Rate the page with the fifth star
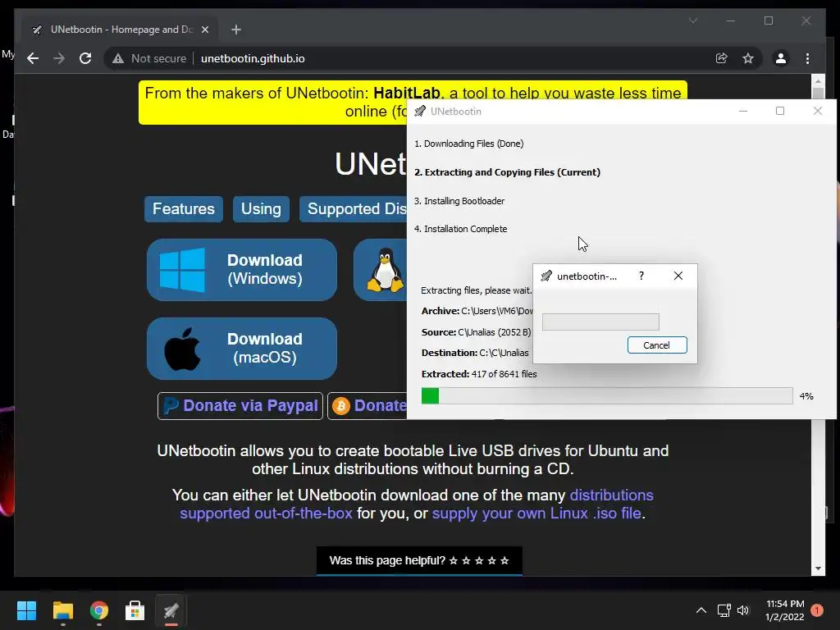 [x=504, y=560]
